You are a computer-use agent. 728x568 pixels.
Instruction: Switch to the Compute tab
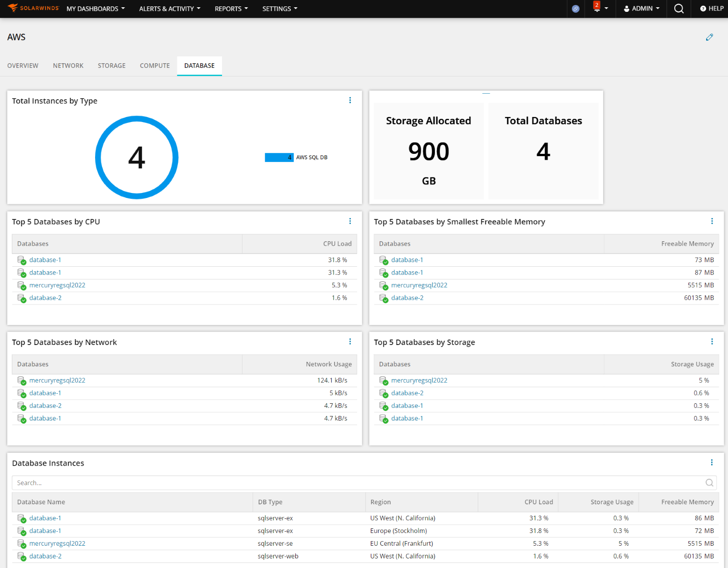point(155,66)
